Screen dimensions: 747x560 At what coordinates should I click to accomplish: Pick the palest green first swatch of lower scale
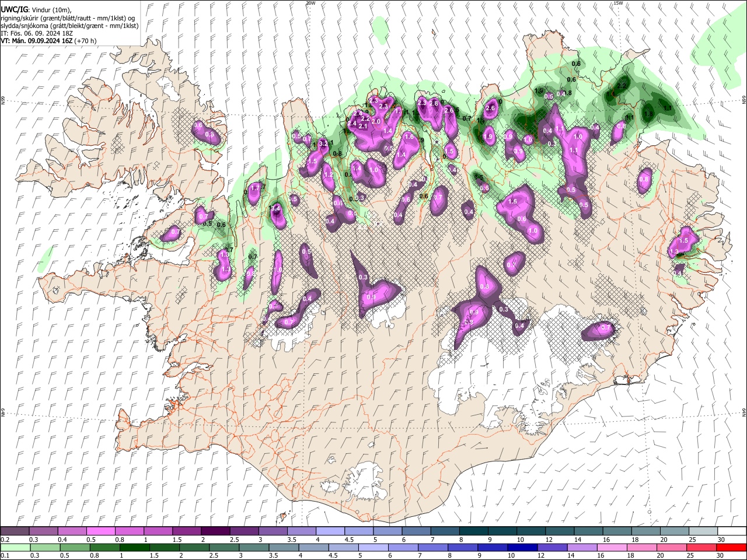15,547
